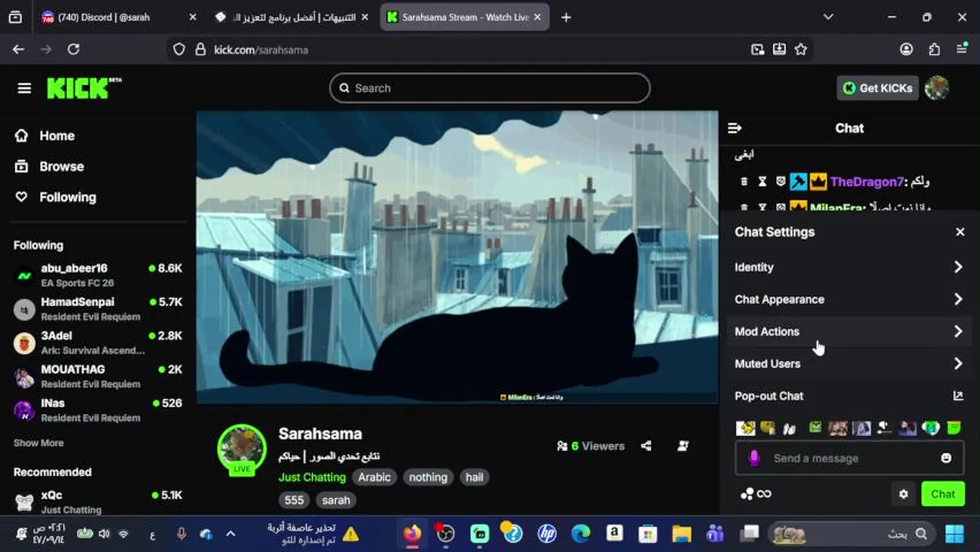Open the Muted Users list

pyautogui.click(x=848, y=363)
